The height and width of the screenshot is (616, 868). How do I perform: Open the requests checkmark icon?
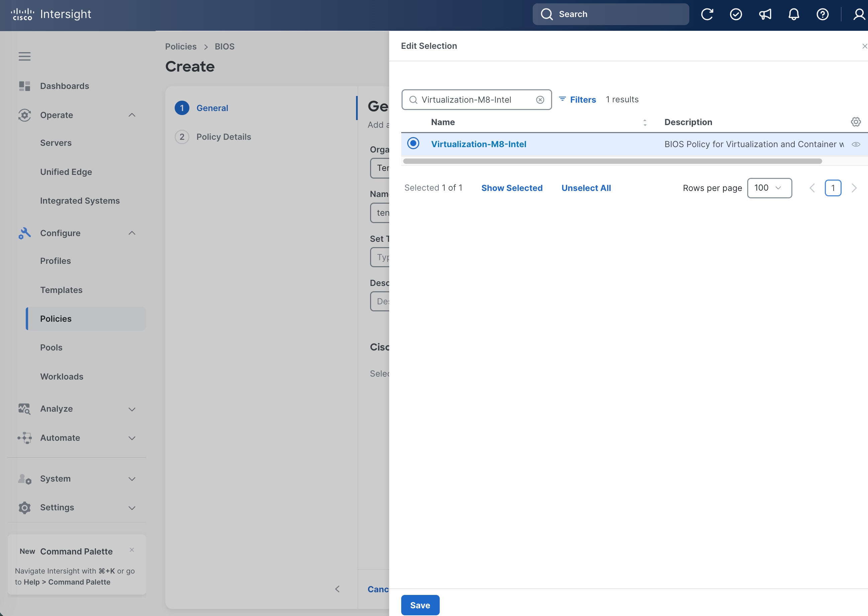coord(735,14)
